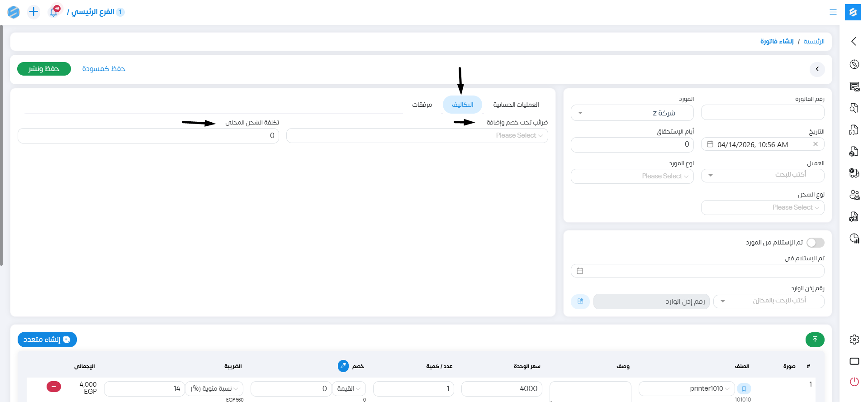Open the نوع الشحن Please Select dropdown
The width and height of the screenshot is (868, 402).
point(763,207)
